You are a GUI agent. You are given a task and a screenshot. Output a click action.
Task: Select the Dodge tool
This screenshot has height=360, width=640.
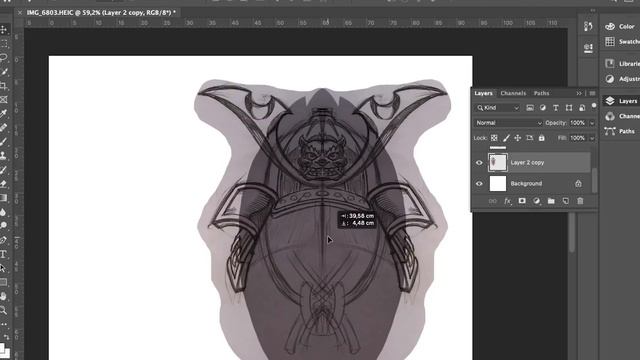[4, 226]
